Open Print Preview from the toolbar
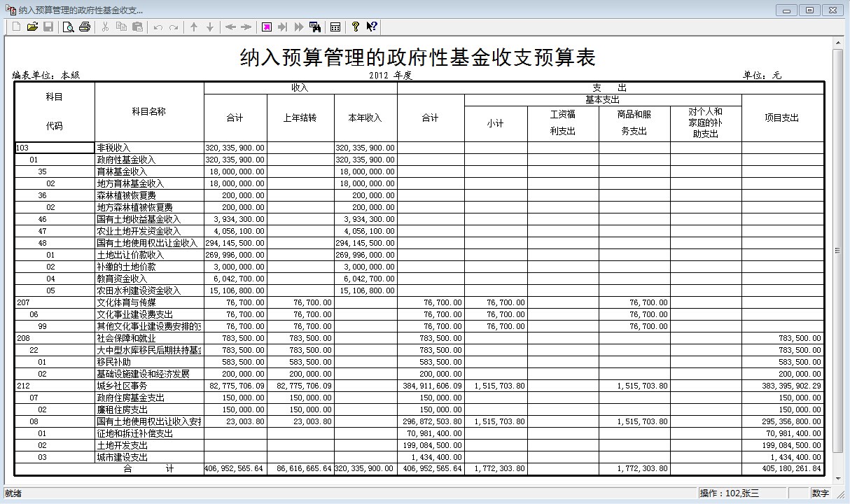850x504 pixels. point(68,27)
